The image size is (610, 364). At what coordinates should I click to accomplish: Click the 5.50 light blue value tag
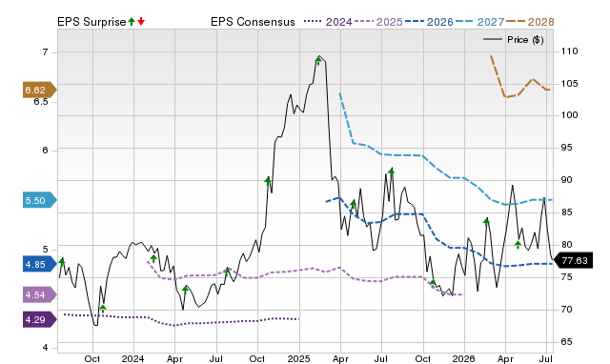pos(39,200)
